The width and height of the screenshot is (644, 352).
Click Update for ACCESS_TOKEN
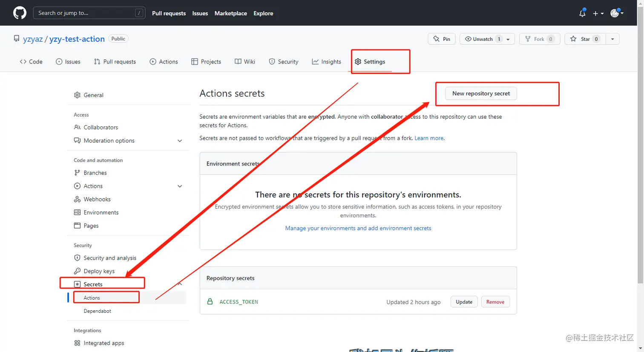click(464, 302)
